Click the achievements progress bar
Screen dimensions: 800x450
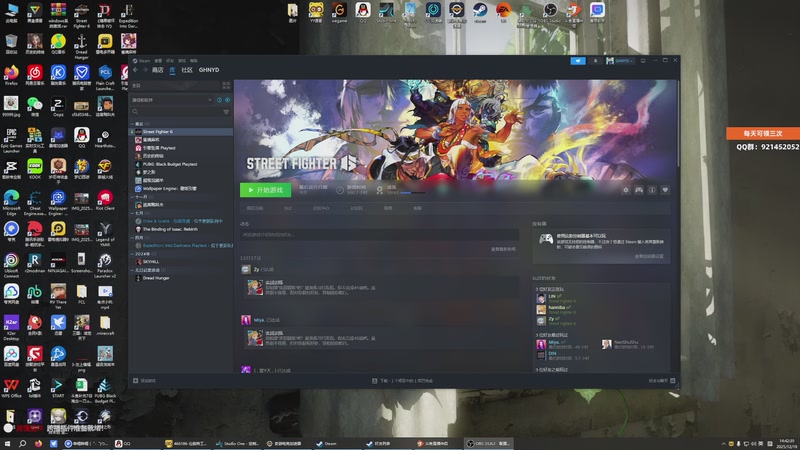412,193
